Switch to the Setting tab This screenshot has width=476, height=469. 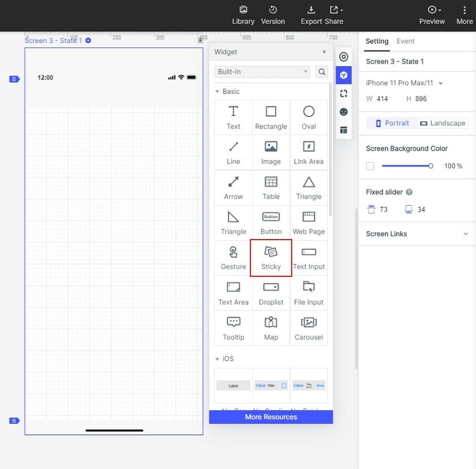point(377,41)
